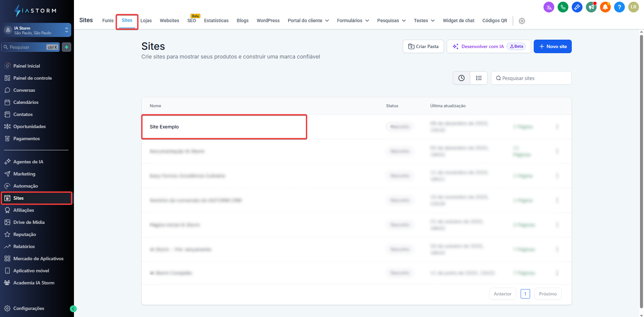Open the notifications bell icon

pos(605,7)
